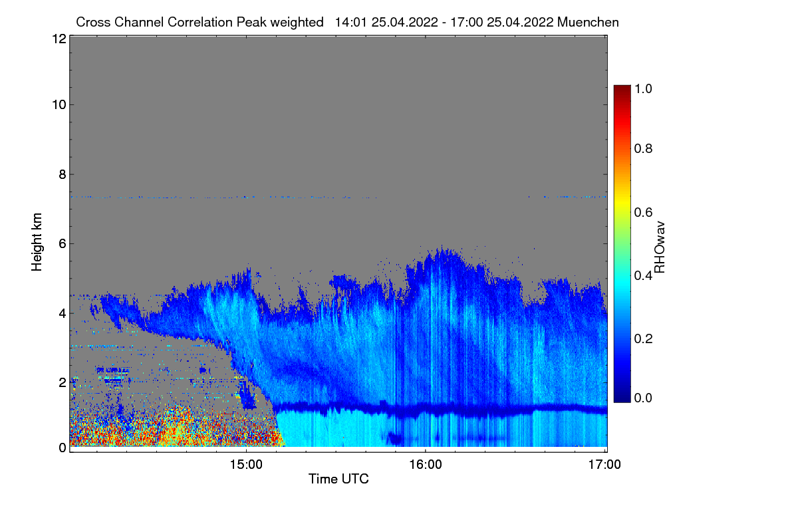Click the dark blue bottom of the colorbar
The width and height of the screenshot is (798, 532).
pos(622,396)
